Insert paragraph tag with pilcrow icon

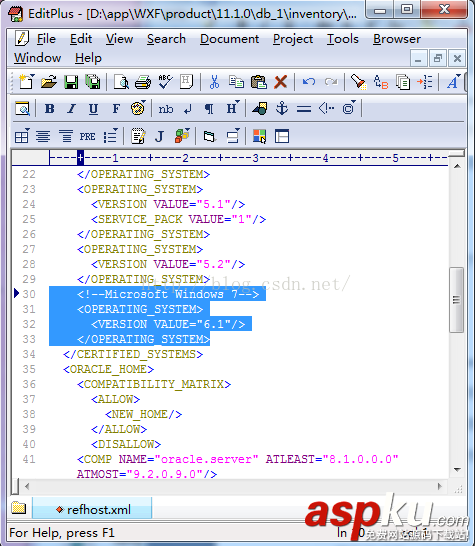click(x=209, y=109)
